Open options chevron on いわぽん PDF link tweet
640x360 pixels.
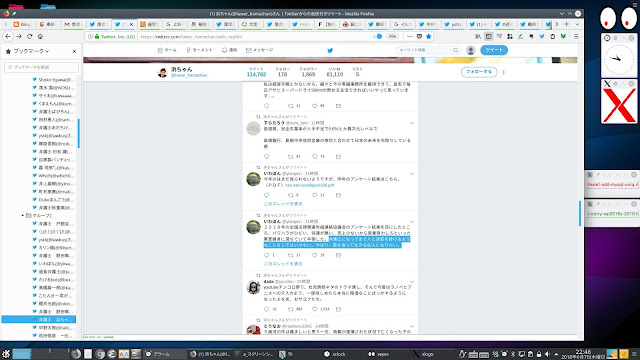(412, 173)
